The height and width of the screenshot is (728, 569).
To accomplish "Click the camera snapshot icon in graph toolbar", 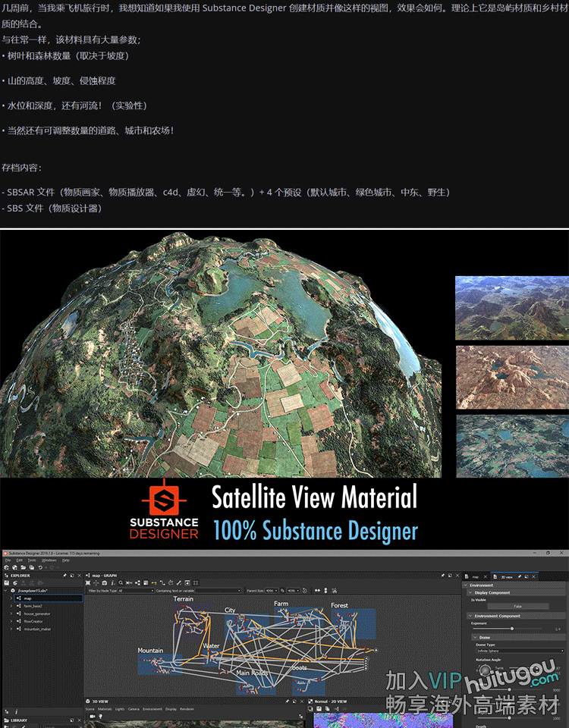I will (x=105, y=582).
